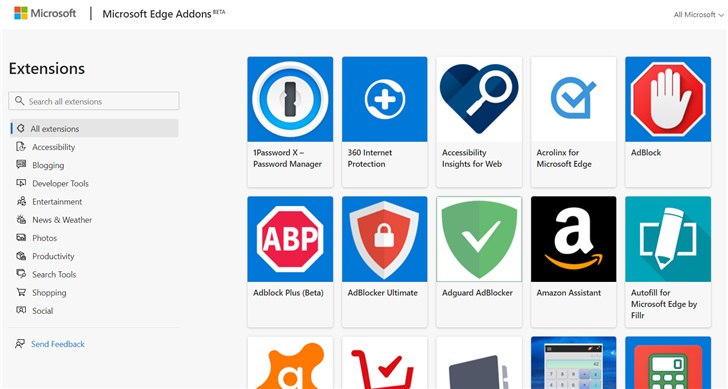This screenshot has width=728, height=389.
Task: Select Autofill for Microsoft Edge by Fillr
Action: (668, 262)
